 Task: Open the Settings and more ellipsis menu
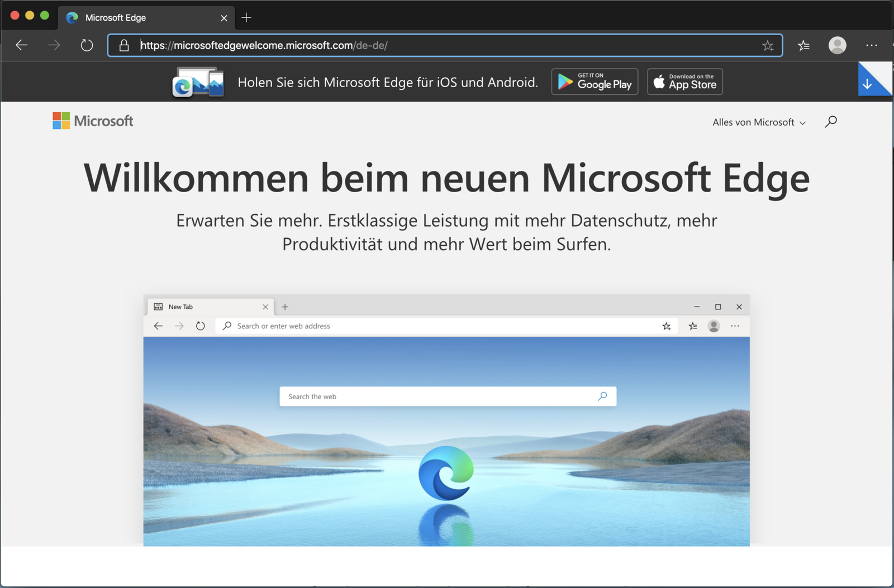pos(872,45)
